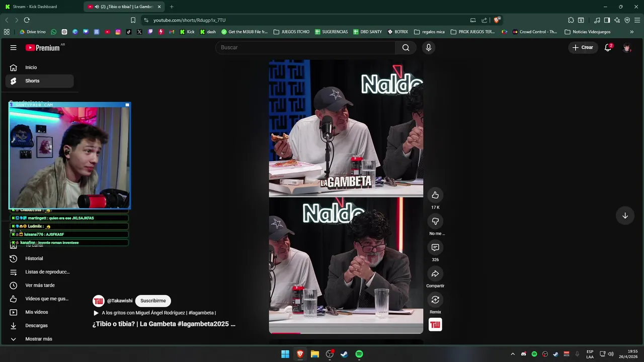Image resolution: width=644 pixels, height=362 pixels.
Task: Open the Takawishi sound thumbnail below Remix
Action: pyautogui.click(x=435, y=325)
